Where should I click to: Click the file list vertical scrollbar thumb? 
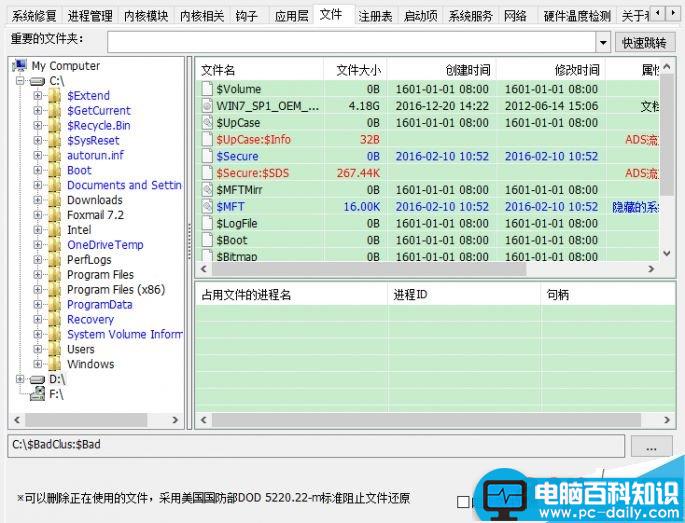click(x=667, y=135)
